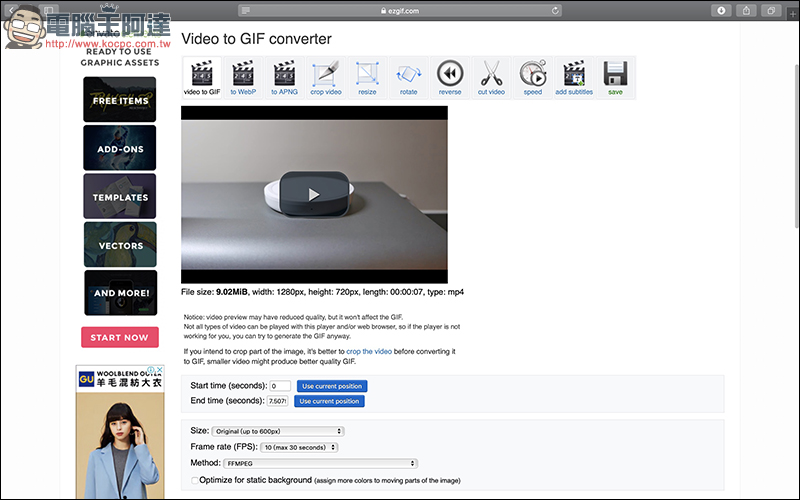Open the rotate tool
Screen dimensions: 800x500
(408, 78)
